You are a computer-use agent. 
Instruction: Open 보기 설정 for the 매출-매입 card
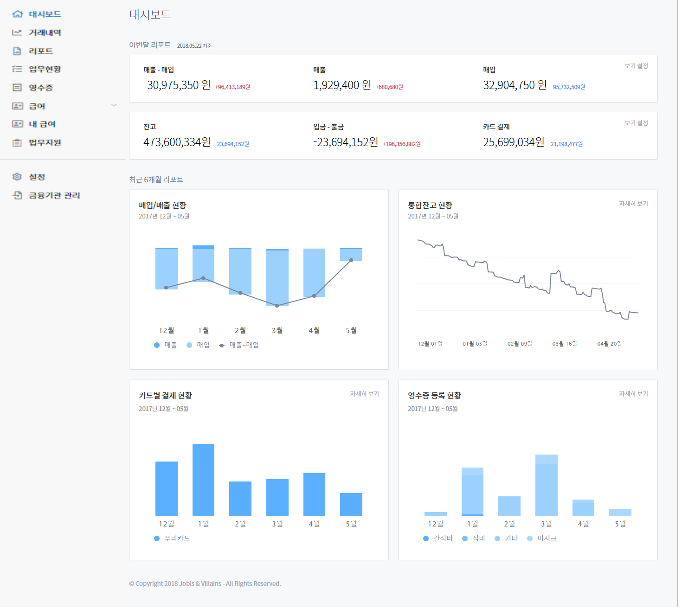click(636, 66)
